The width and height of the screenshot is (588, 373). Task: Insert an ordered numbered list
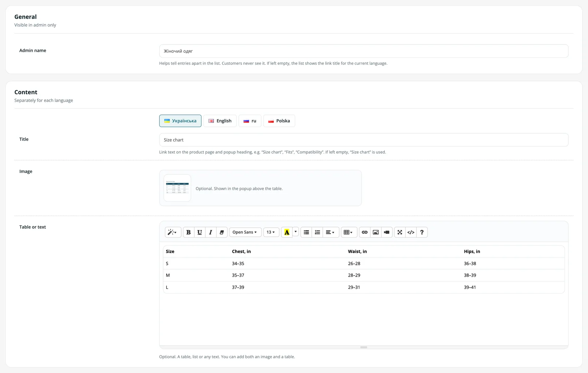point(318,232)
